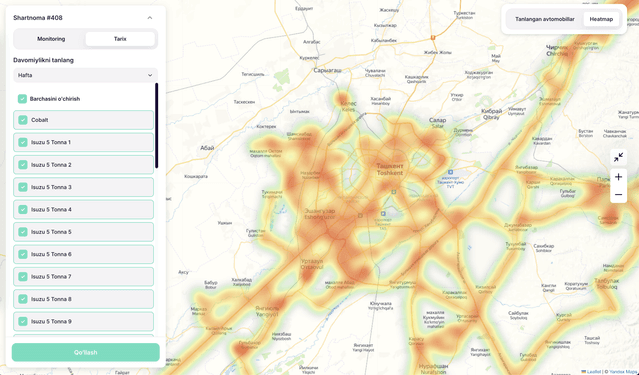Click the orange marker near Жибек Жолы

pyautogui.click(x=433, y=38)
